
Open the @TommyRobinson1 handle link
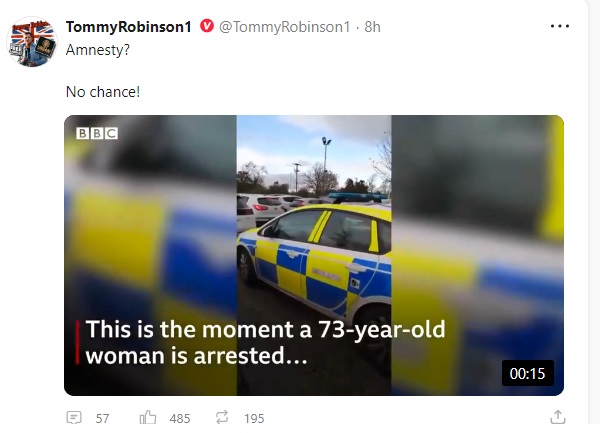pyautogui.click(x=284, y=27)
